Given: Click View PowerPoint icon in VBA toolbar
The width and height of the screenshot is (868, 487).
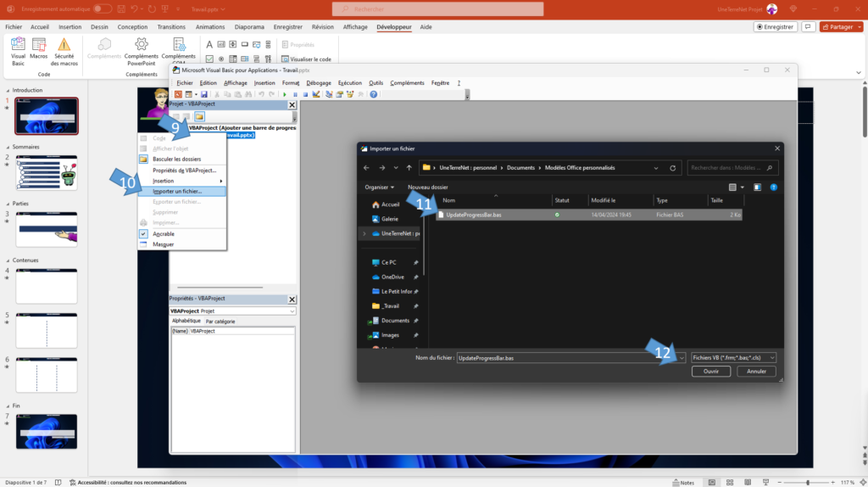Looking at the screenshot, I should [178, 95].
